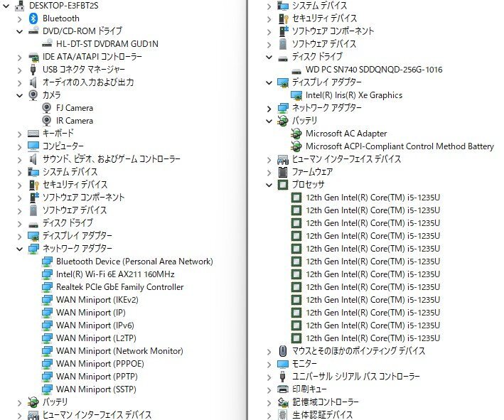Expand the ファームウェア category
The width and height of the screenshot is (504, 420).
269,173
